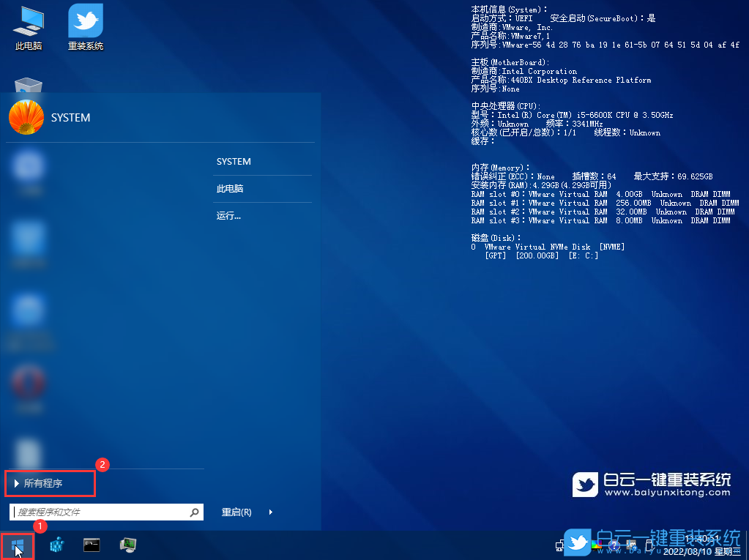Open the restart submenu arrow next to 重启(R)

click(x=270, y=512)
